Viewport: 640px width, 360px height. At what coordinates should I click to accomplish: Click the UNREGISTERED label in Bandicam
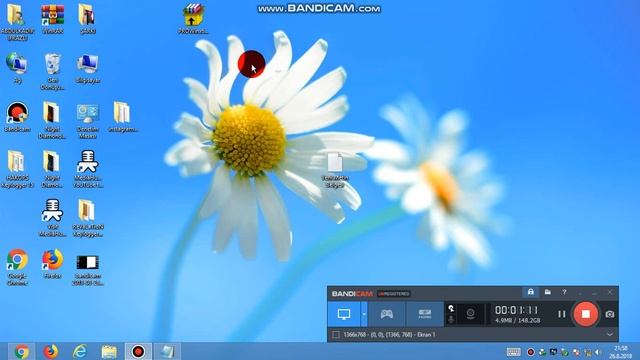(393, 293)
